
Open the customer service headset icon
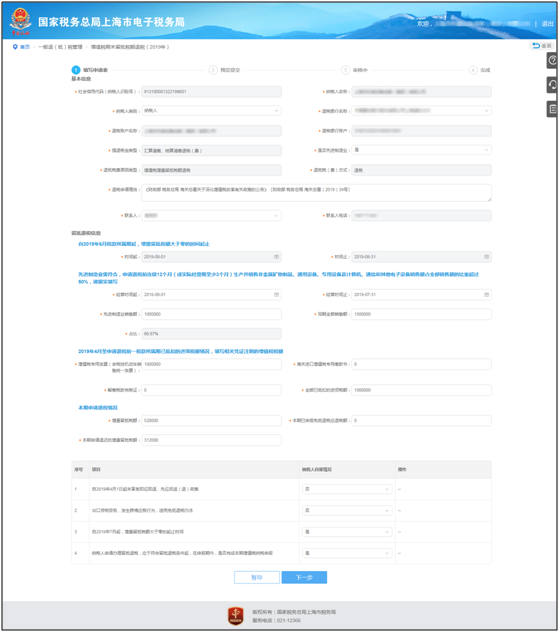point(552,85)
